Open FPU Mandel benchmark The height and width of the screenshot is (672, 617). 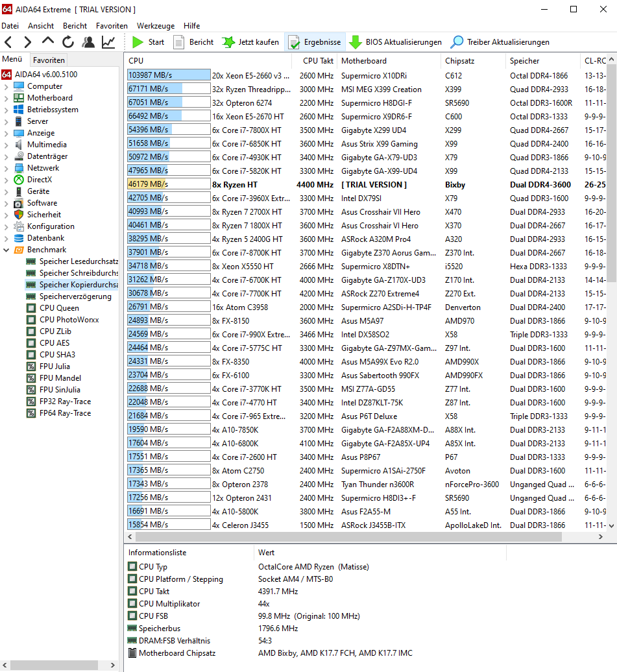click(60, 378)
